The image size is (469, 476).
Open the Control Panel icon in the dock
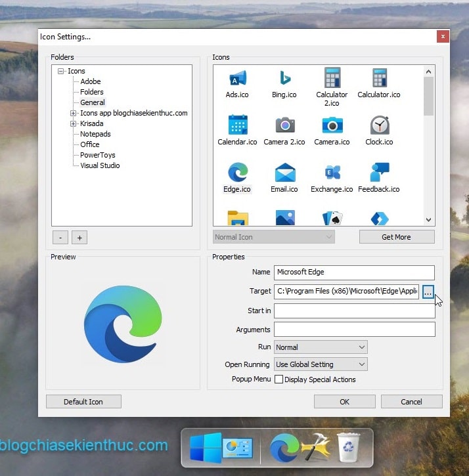point(238,448)
